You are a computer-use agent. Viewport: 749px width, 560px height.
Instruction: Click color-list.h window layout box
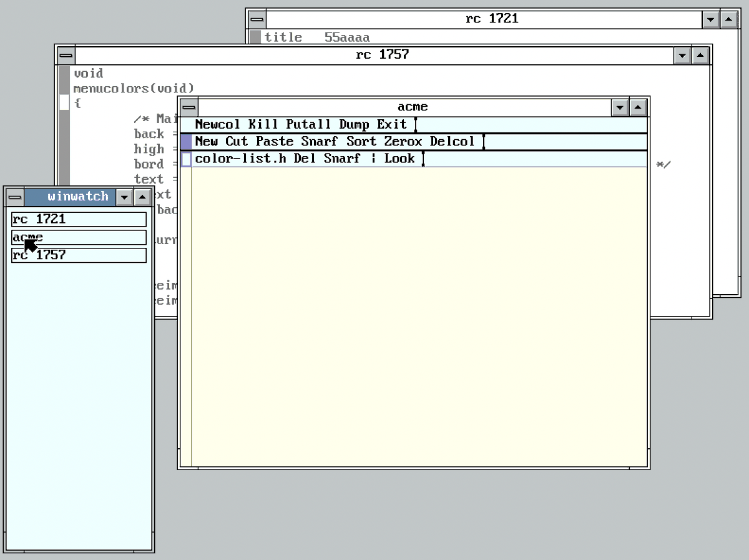tap(186, 159)
